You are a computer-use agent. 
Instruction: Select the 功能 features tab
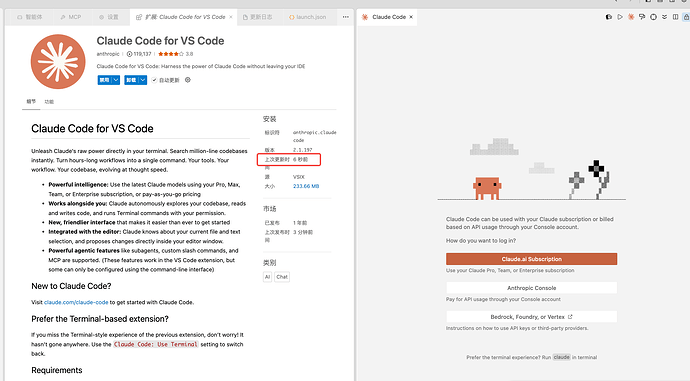[49, 102]
